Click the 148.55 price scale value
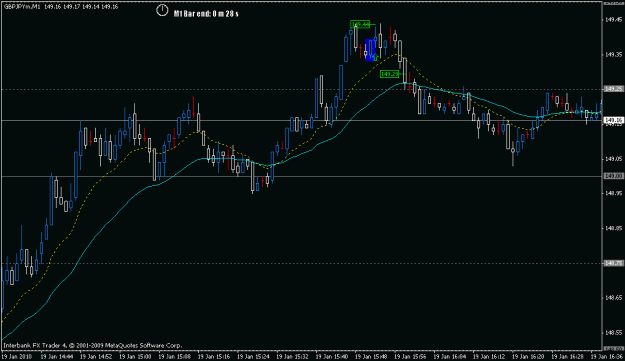The image size is (625, 361). tap(613, 333)
